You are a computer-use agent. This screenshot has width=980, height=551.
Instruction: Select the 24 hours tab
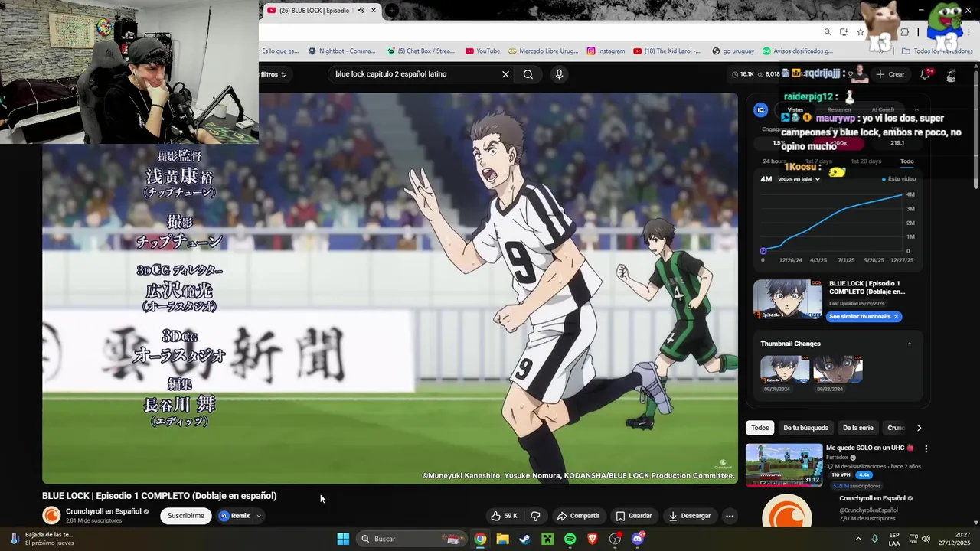point(775,161)
